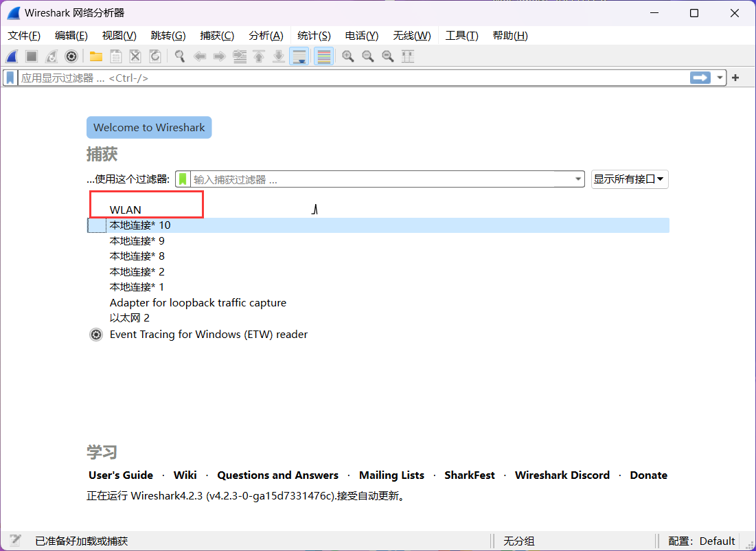The width and height of the screenshot is (756, 551).
Task: Apply display filter with blue arrow button
Action: point(700,78)
